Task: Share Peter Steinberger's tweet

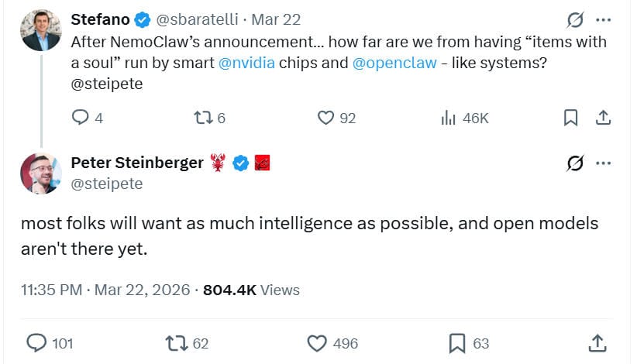Action: pyautogui.click(x=597, y=342)
